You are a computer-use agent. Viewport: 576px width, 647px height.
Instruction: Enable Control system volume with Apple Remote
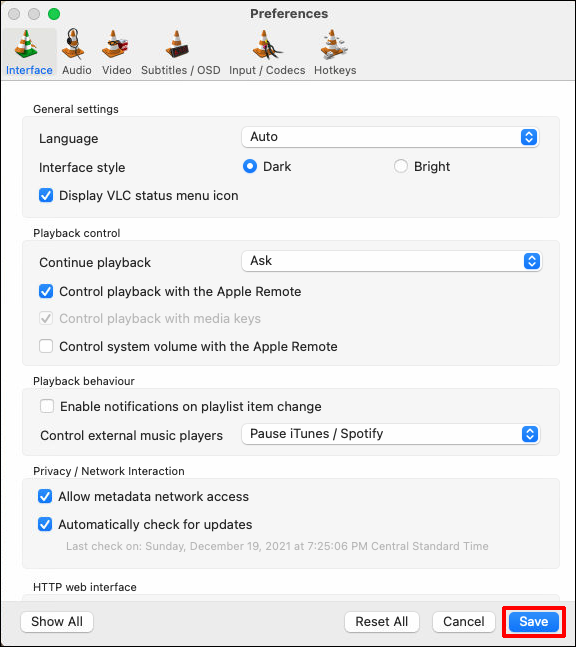46,346
